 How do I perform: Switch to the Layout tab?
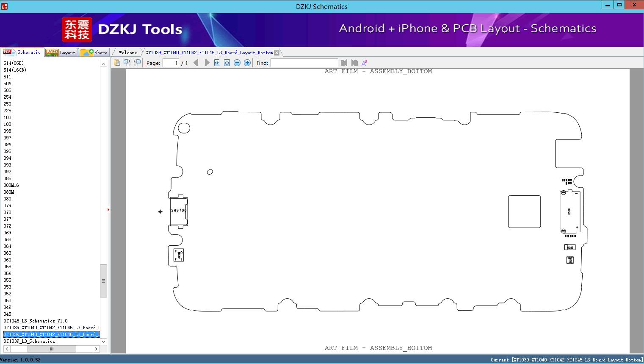pyautogui.click(x=61, y=52)
